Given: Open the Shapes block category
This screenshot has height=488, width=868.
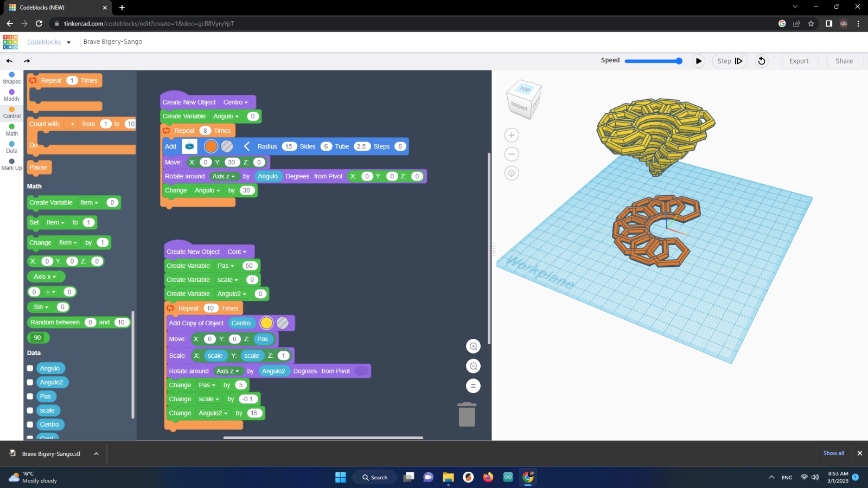Looking at the screenshot, I should coord(11,78).
